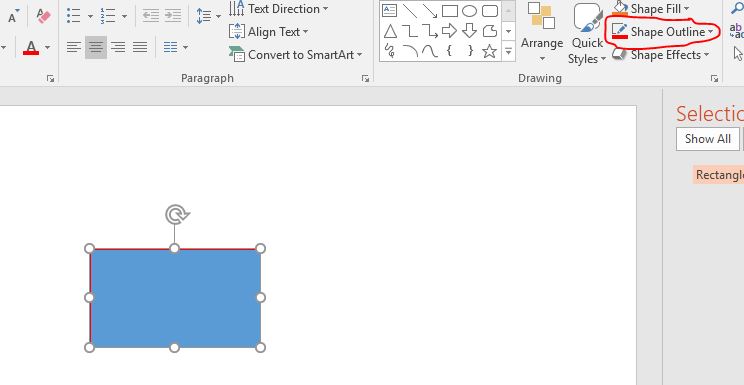This screenshot has width=744, height=385.
Task: Select the Right Arrow block shape
Action: click(x=449, y=31)
